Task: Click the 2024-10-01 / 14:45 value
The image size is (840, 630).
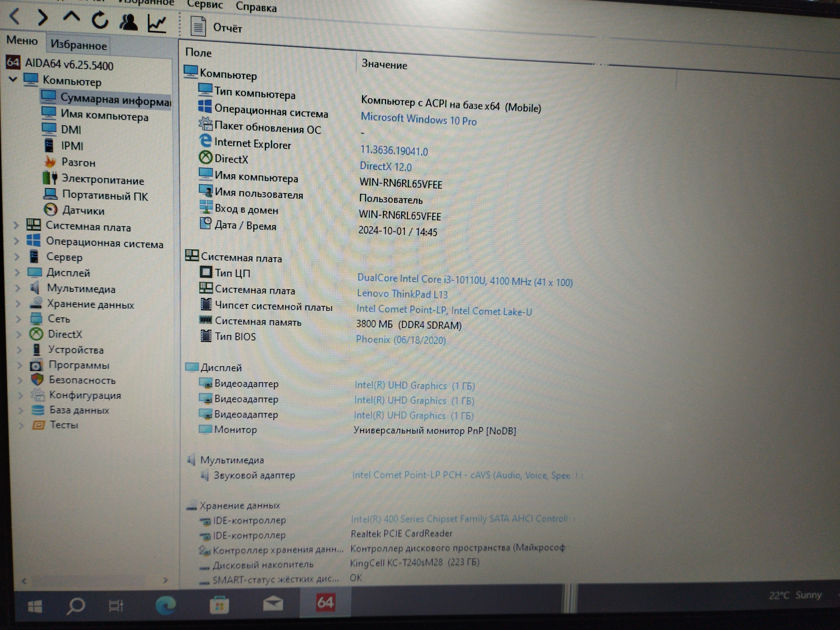Action: click(398, 231)
